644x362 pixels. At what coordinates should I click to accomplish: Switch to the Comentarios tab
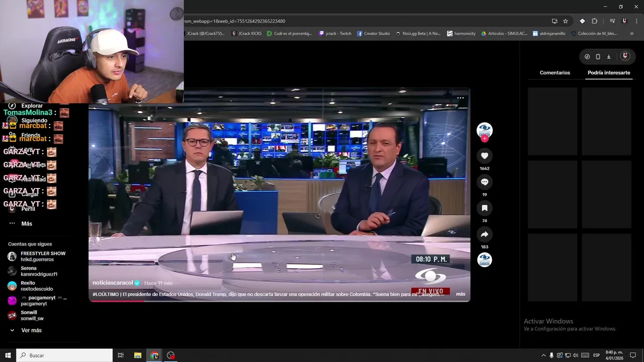[555, 73]
